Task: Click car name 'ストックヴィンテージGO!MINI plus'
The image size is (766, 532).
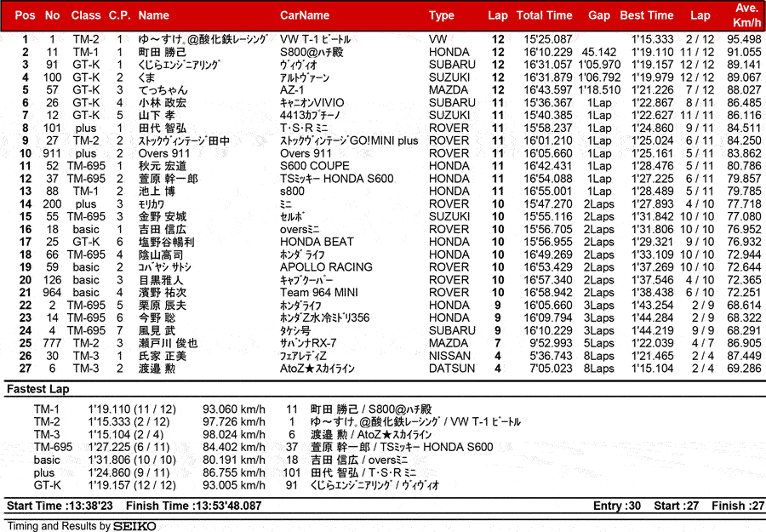Action: click(x=349, y=140)
